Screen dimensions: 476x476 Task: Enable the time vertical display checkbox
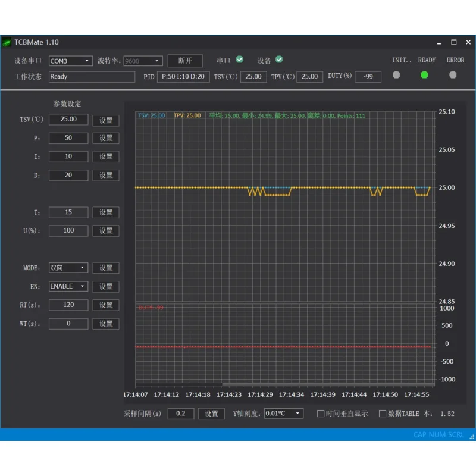click(x=321, y=414)
